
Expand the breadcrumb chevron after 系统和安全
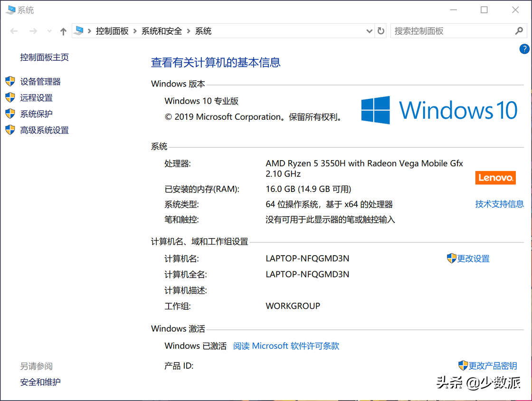pos(189,30)
